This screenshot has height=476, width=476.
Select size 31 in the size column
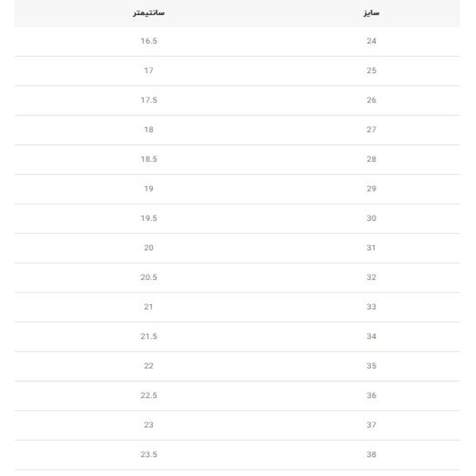371,248
